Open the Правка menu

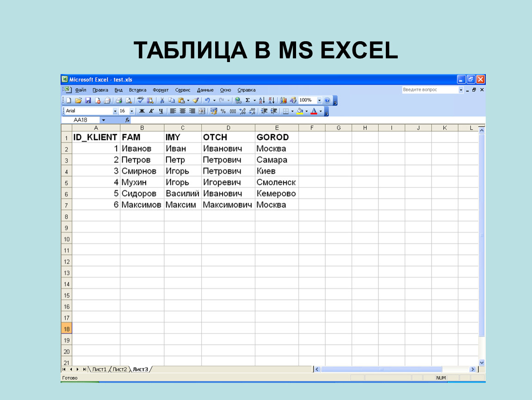pyautogui.click(x=100, y=90)
